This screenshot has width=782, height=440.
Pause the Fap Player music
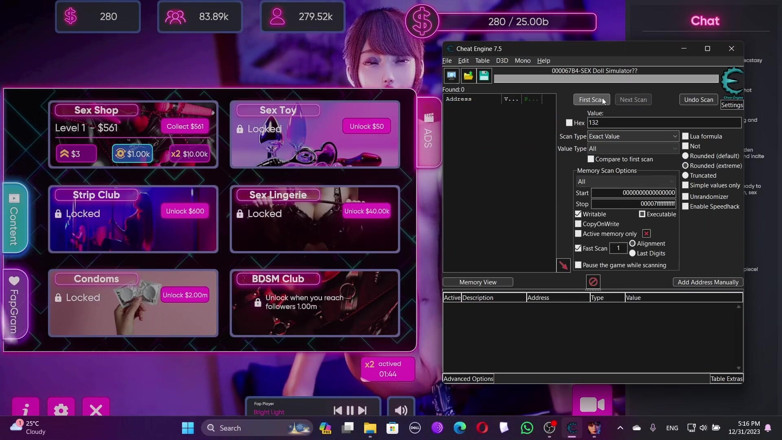350,410
